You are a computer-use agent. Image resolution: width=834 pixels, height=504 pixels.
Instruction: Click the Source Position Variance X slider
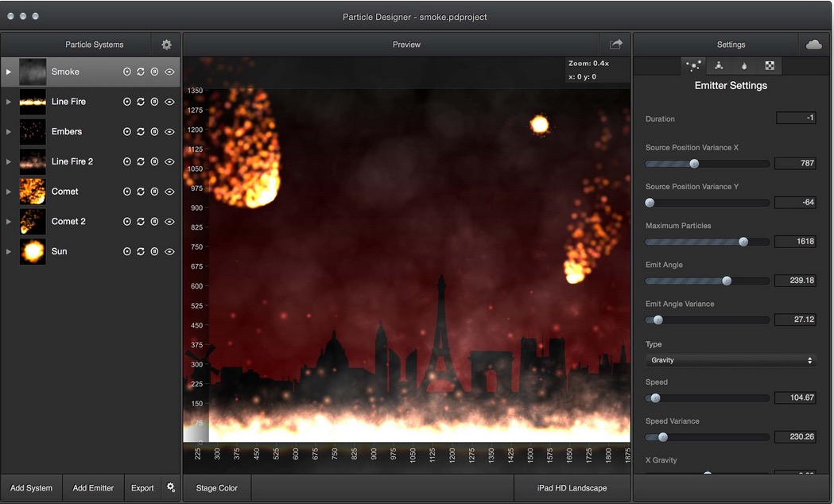tap(707, 164)
